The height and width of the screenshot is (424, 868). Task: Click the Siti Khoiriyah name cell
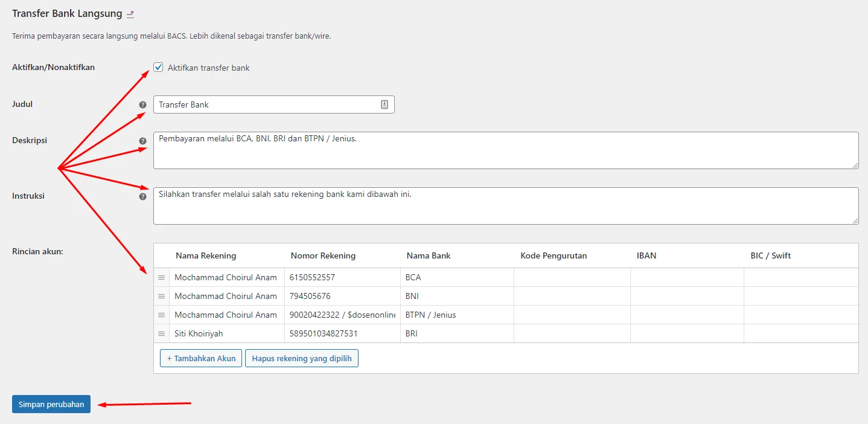pyautogui.click(x=200, y=333)
